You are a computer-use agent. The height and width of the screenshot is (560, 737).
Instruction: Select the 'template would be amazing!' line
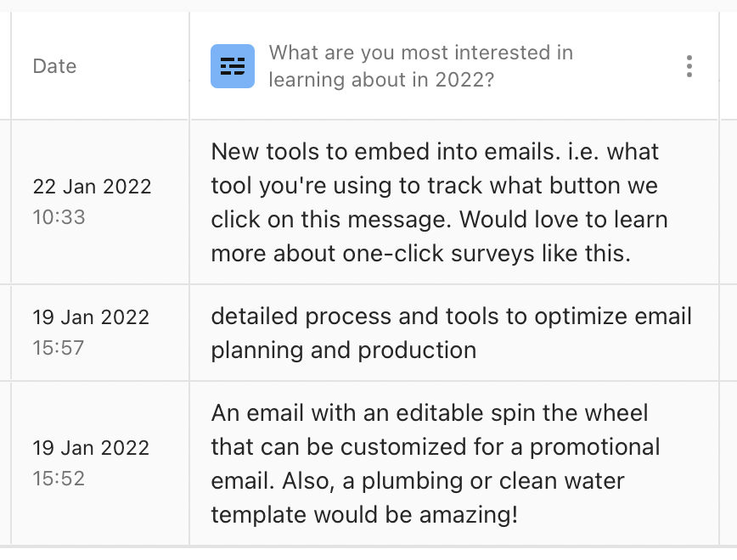click(364, 514)
